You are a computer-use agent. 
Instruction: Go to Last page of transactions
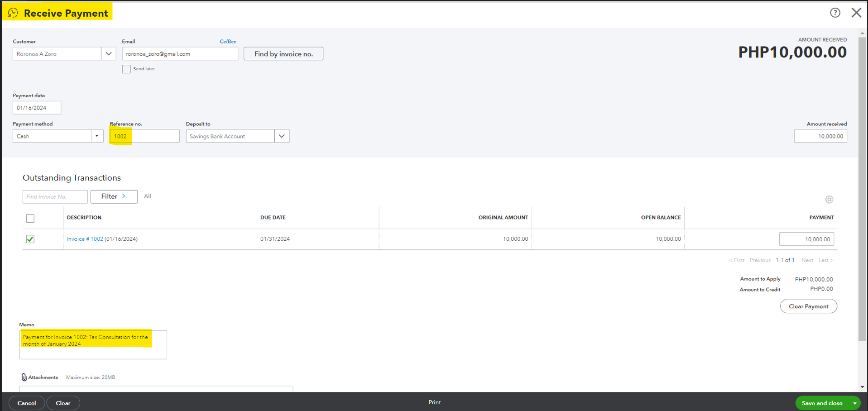point(826,260)
